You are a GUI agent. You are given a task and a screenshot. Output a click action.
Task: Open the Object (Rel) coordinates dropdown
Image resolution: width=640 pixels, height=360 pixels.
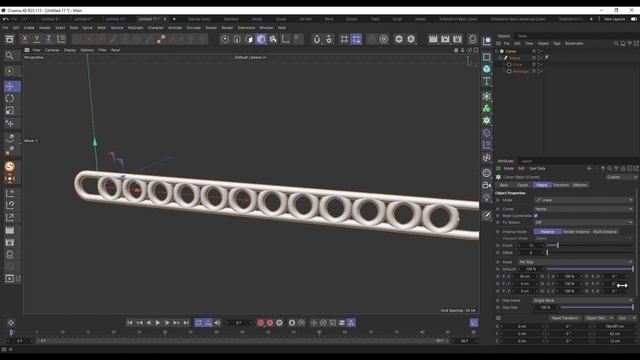(x=599, y=318)
